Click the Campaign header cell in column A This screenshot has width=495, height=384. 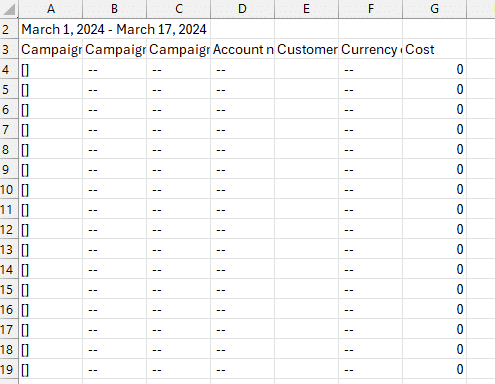50,49
